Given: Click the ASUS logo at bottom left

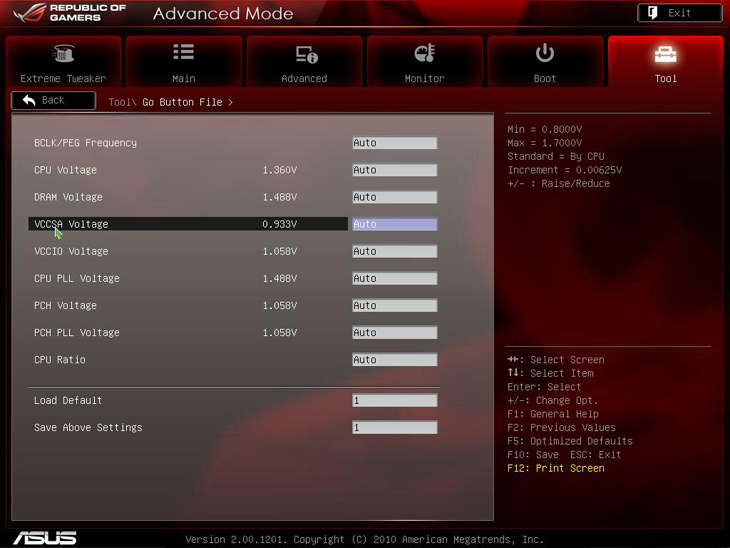Looking at the screenshot, I should point(45,538).
